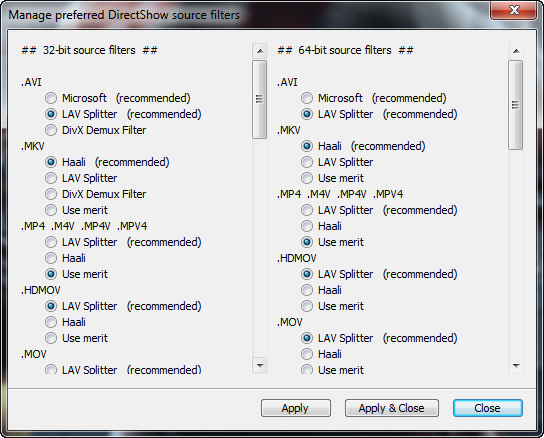544x438 pixels.
Task: Close the dialog with the red X
Action: coord(513,10)
